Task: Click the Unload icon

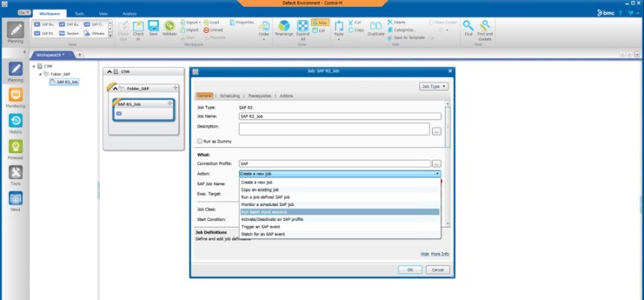Action: tap(213, 30)
